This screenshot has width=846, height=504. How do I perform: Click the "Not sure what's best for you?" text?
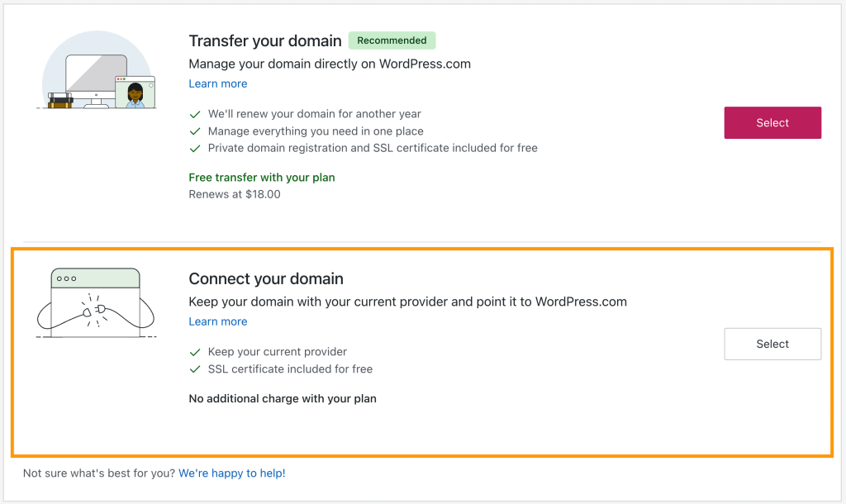pyautogui.click(x=99, y=473)
